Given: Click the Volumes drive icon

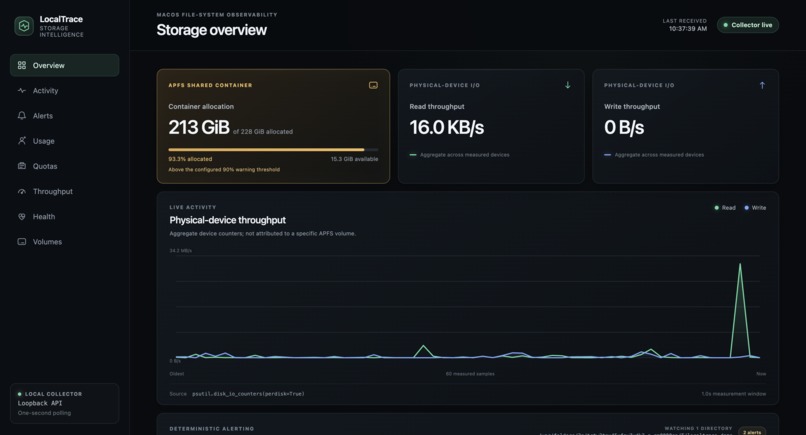Looking at the screenshot, I should 22,242.
